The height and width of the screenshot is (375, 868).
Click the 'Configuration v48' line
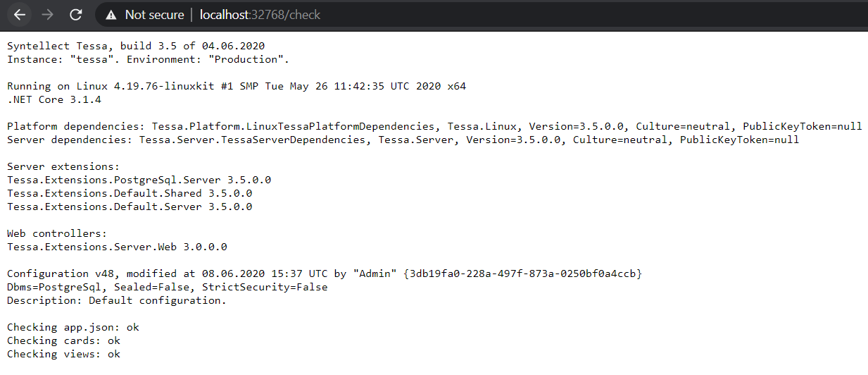[325, 273]
